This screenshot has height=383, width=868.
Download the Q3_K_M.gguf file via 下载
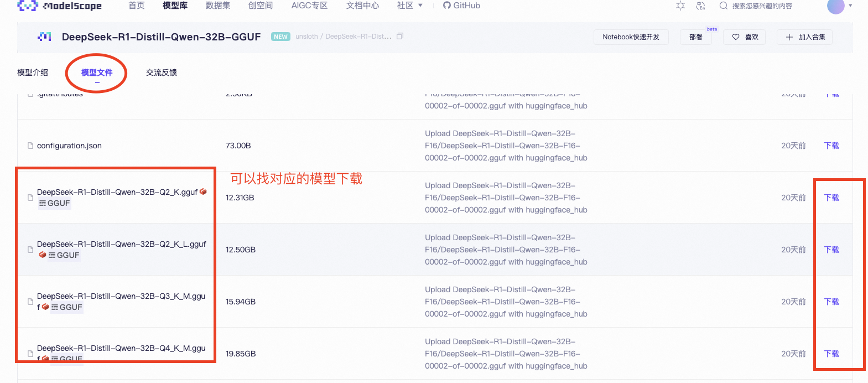click(831, 302)
